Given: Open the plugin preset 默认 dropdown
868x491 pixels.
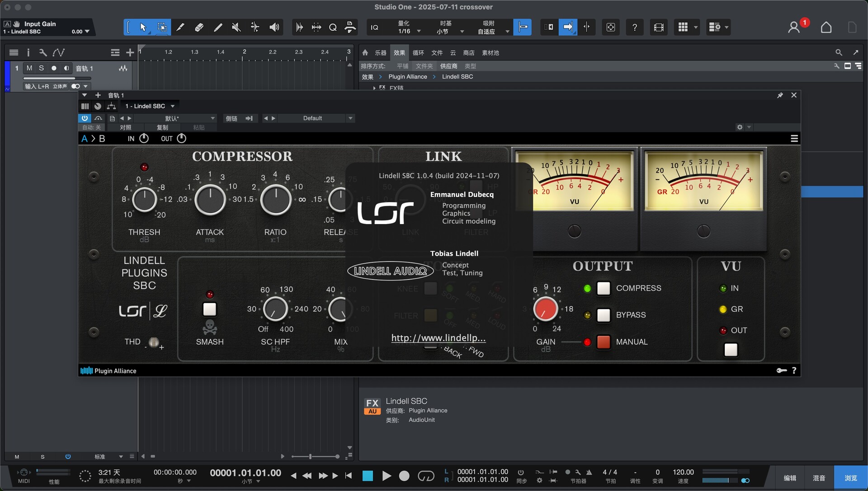Looking at the screenshot, I should click(x=175, y=119).
